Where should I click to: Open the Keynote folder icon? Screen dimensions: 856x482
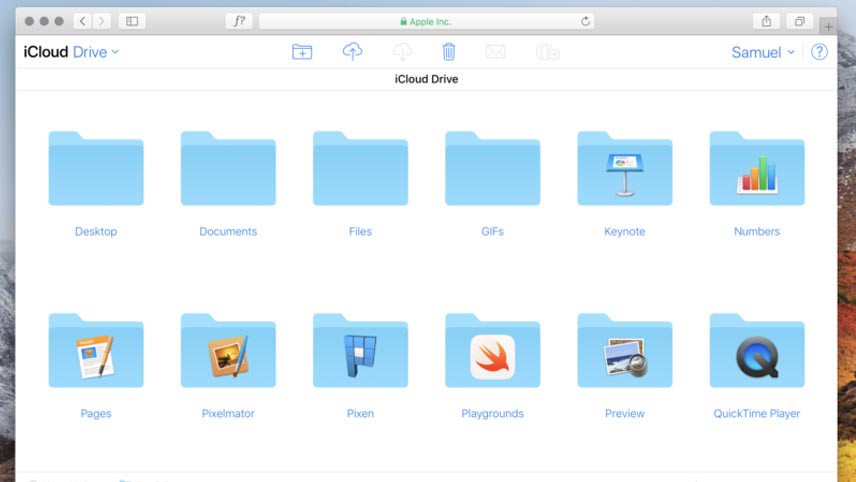pyautogui.click(x=625, y=168)
